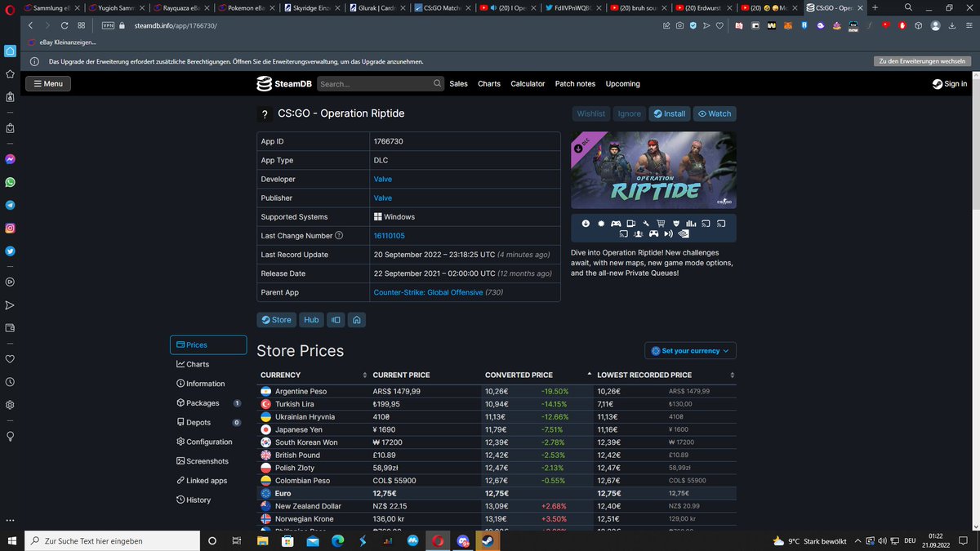Sort by the Currency column
This screenshot has width=980, height=551.
coord(313,375)
